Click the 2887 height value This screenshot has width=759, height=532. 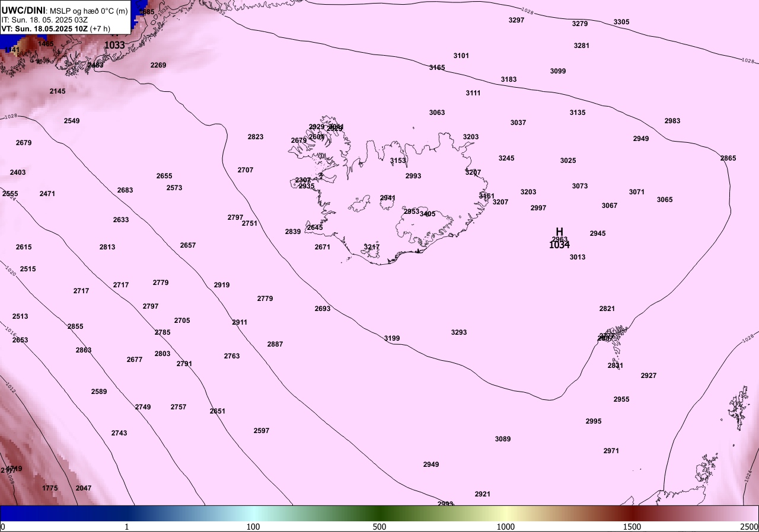pos(275,344)
